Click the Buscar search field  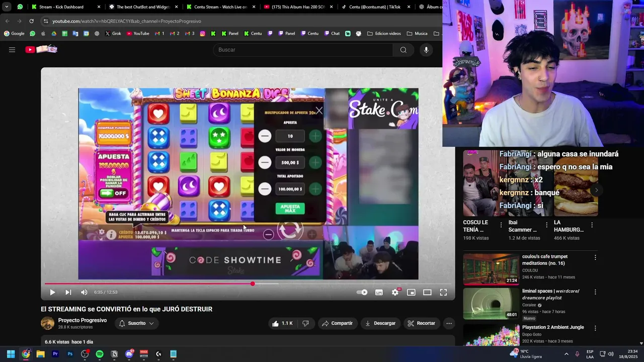(x=303, y=50)
